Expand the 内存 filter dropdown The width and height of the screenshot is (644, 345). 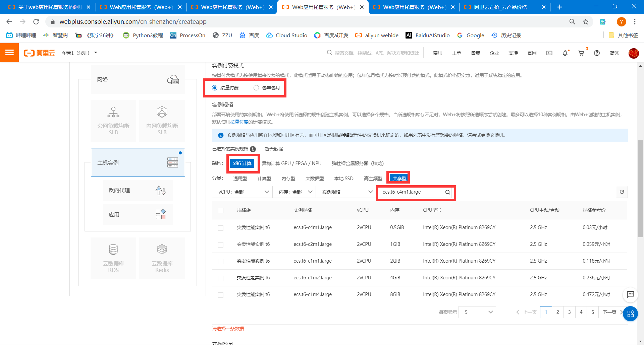(x=294, y=192)
